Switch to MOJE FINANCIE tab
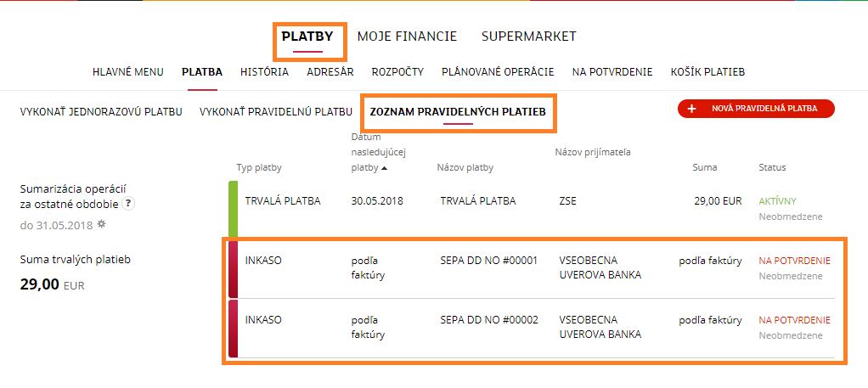Viewport: 868px width, 388px height. point(407,37)
